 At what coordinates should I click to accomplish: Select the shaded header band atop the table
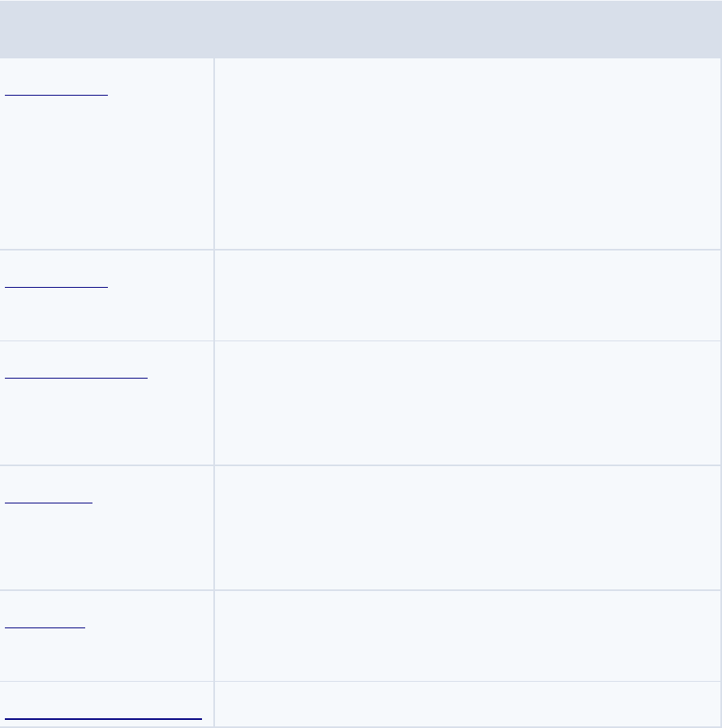coord(360,29)
